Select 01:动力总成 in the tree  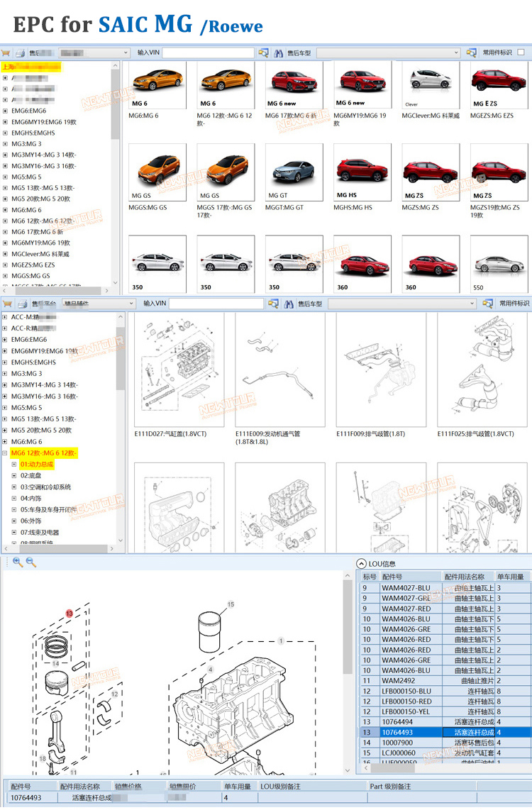pyautogui.click(x=36, y=465)
